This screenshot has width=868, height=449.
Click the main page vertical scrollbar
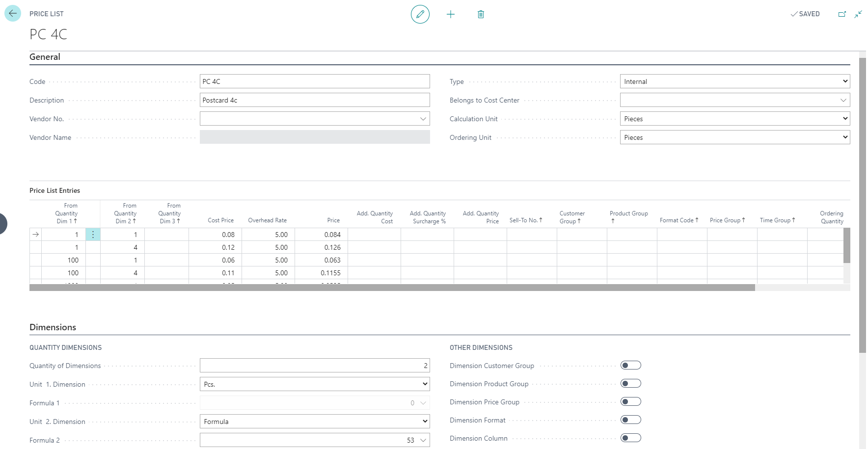863,205
